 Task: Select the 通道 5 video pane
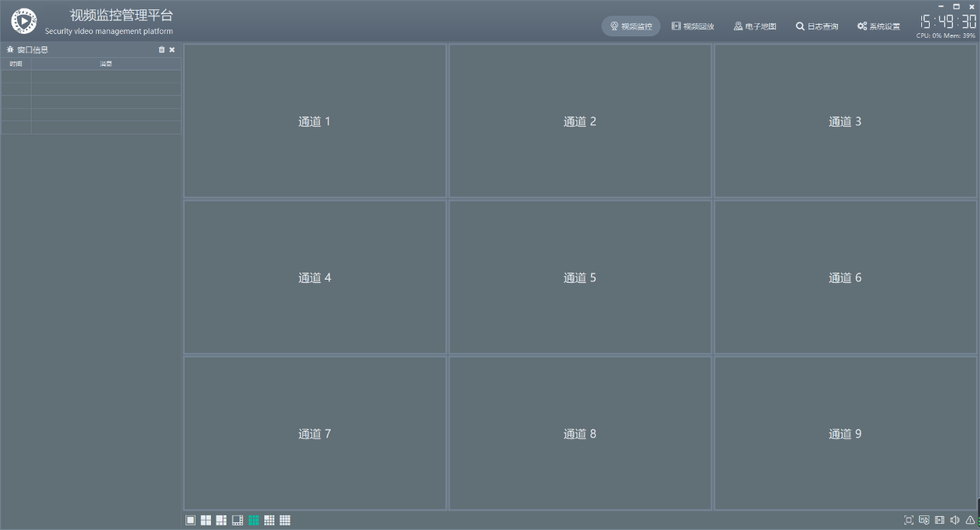[x=580, y=277]
